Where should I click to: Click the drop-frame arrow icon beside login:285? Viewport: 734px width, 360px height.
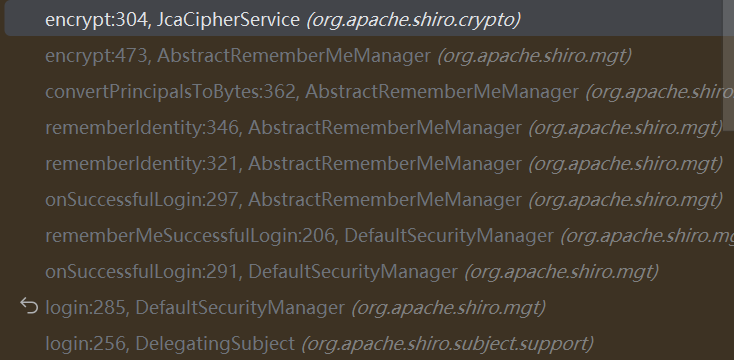tap(29, 307)
